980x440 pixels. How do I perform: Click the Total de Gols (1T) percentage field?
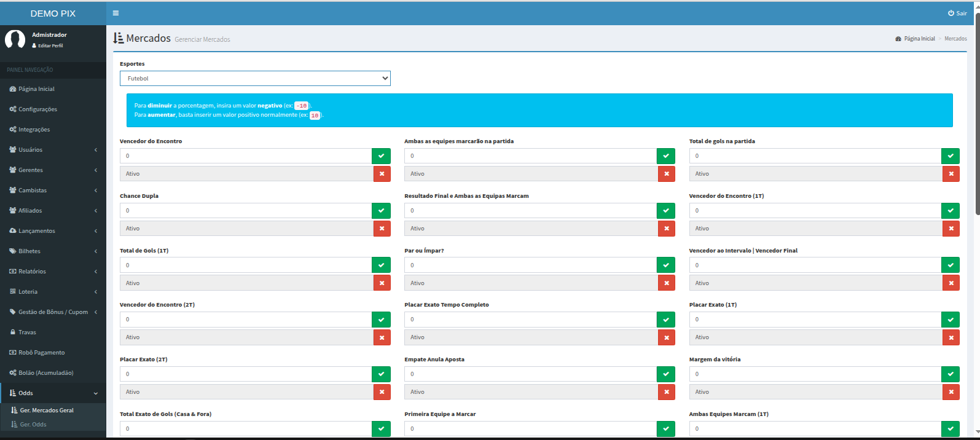(x=246, y=265)
